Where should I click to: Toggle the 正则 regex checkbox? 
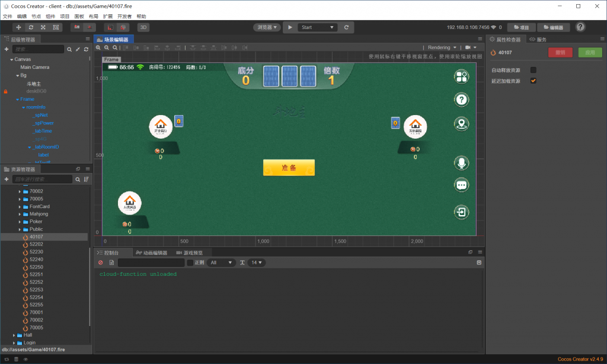pyautogui.click(x=190, y=263)
